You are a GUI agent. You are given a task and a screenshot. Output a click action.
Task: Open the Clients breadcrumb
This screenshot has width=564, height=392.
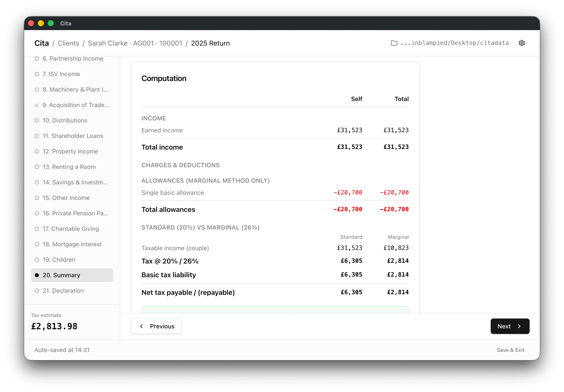tap(68, 43)
